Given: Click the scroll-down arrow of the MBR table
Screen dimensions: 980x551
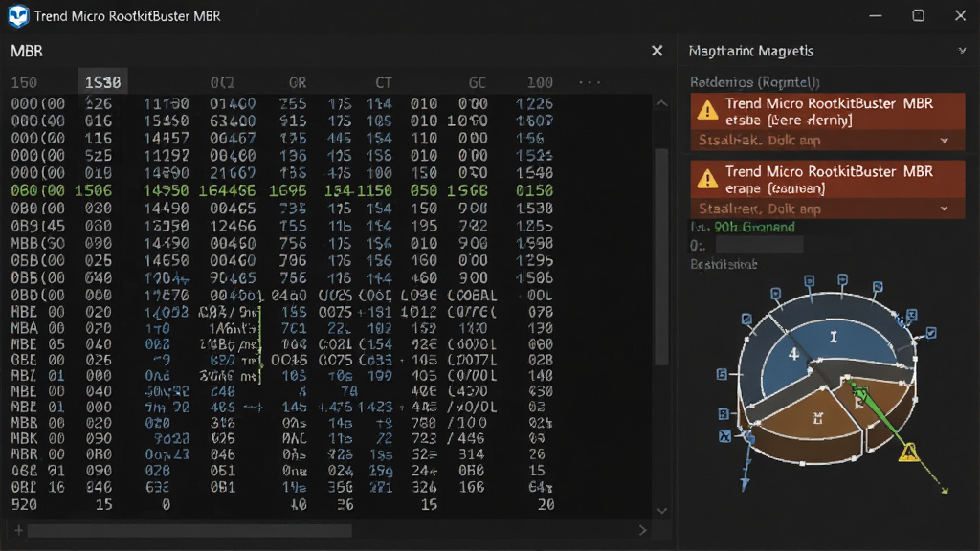Looking at the screenshot, I should click(662, 511).
